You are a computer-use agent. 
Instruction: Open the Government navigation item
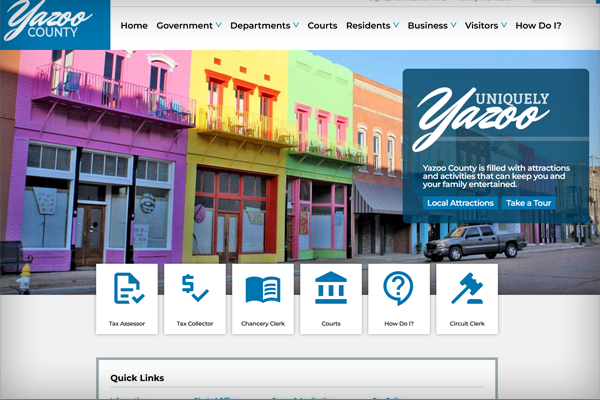point(184,26)
